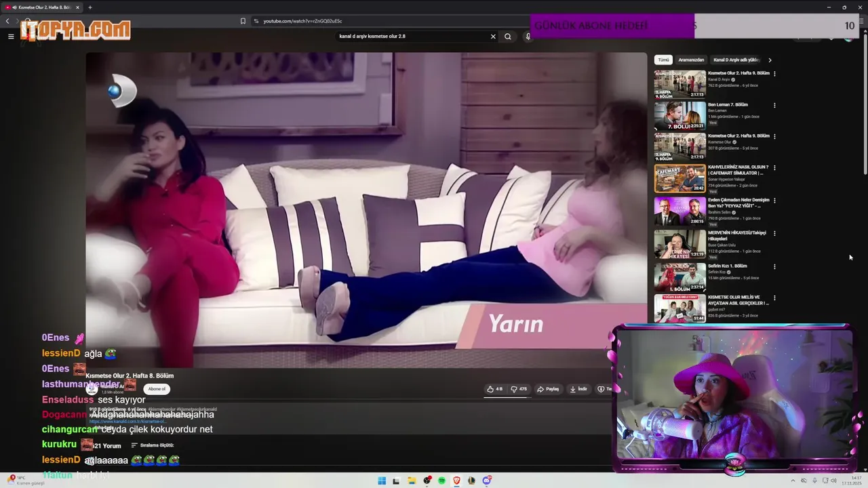Go back with the browser back arrow

[x=7, y=21]
